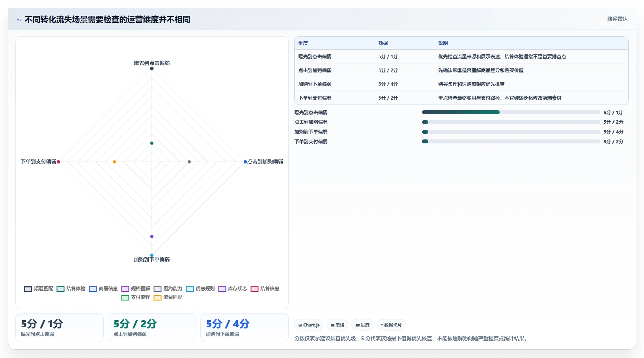
Task: Toggle the 商品信息 legend item
Action: pos(103,289)
